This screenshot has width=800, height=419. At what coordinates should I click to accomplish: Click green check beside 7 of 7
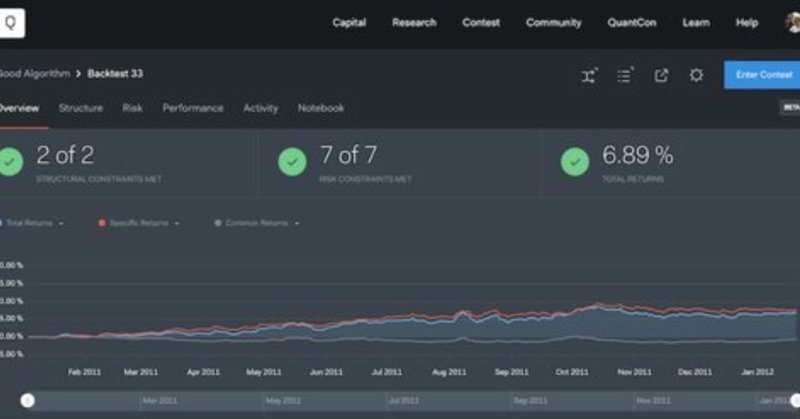[x=292, y=162]
